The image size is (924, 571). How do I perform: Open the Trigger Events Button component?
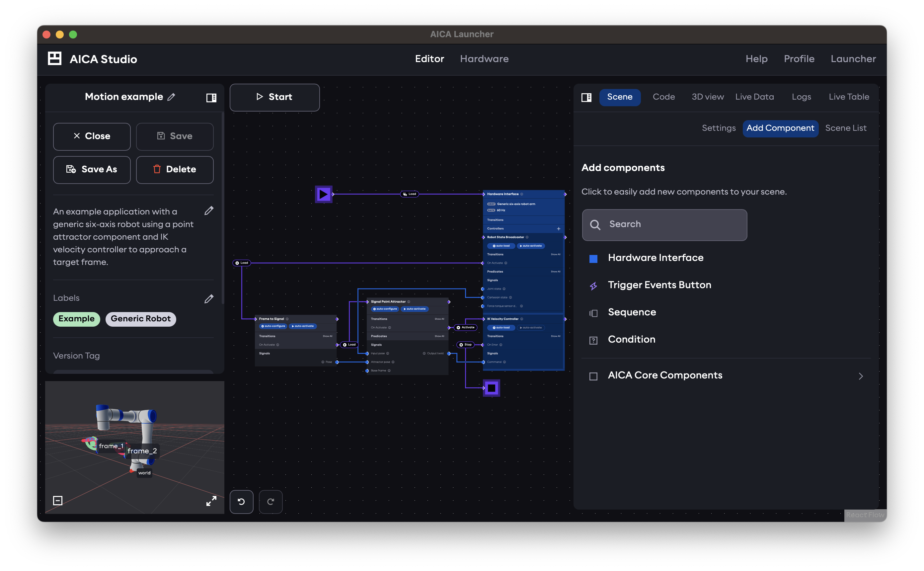pos(659,285)
